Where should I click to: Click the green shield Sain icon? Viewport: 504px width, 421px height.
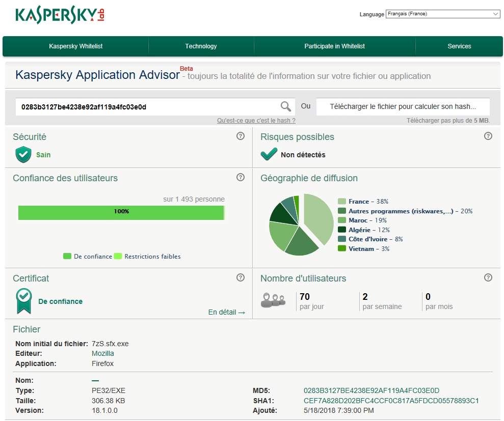(23, 154)
